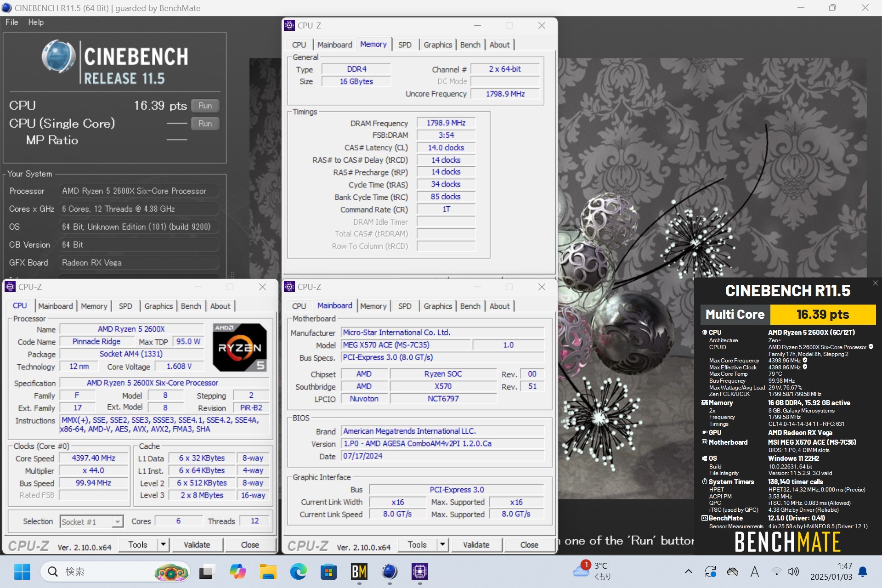Run the CPU Single Core benchmark

(205, 124)
